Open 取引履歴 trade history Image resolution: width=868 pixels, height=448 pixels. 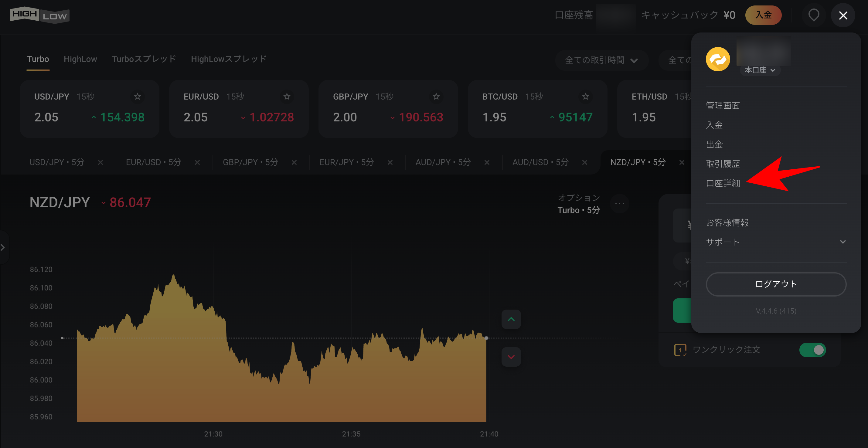[723, 164]
